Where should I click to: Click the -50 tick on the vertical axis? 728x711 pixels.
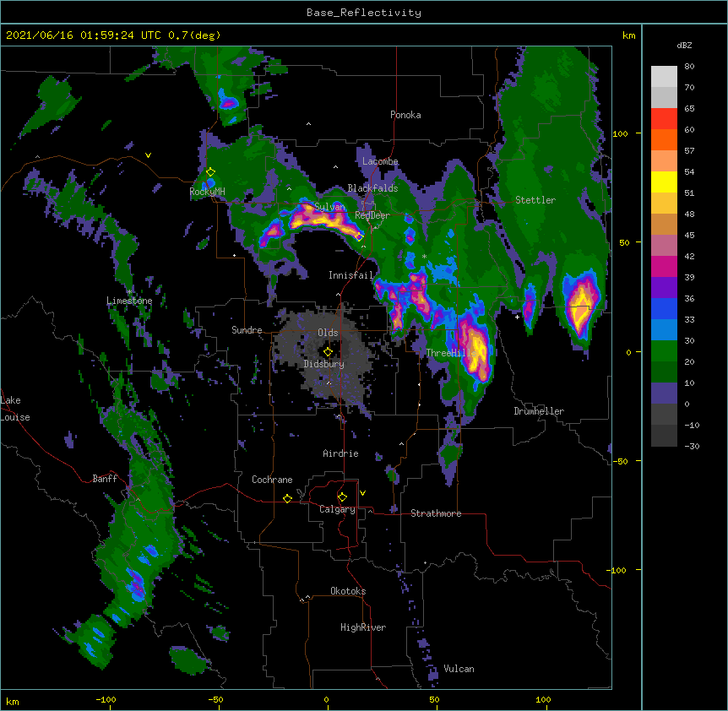coord(621,461)
